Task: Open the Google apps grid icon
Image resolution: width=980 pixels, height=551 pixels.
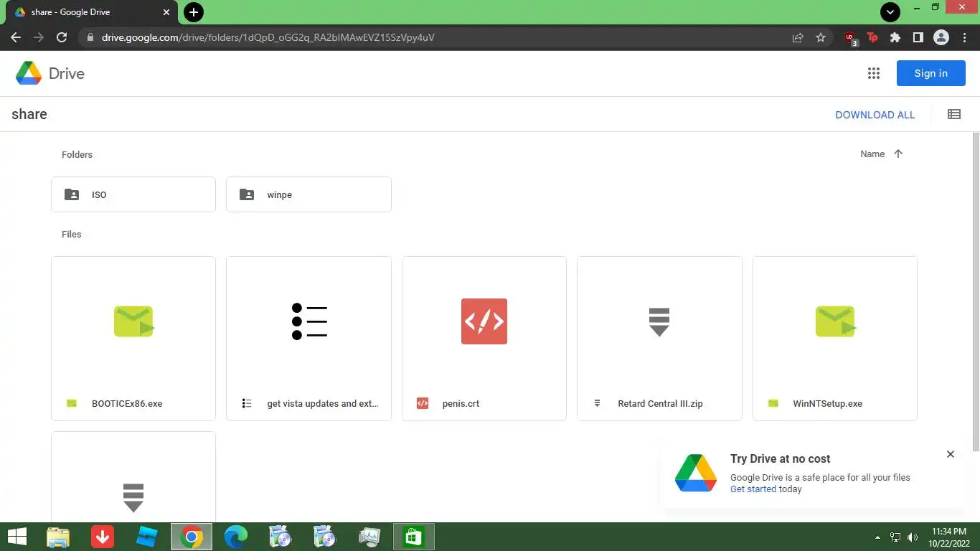Action: (873, 73)
